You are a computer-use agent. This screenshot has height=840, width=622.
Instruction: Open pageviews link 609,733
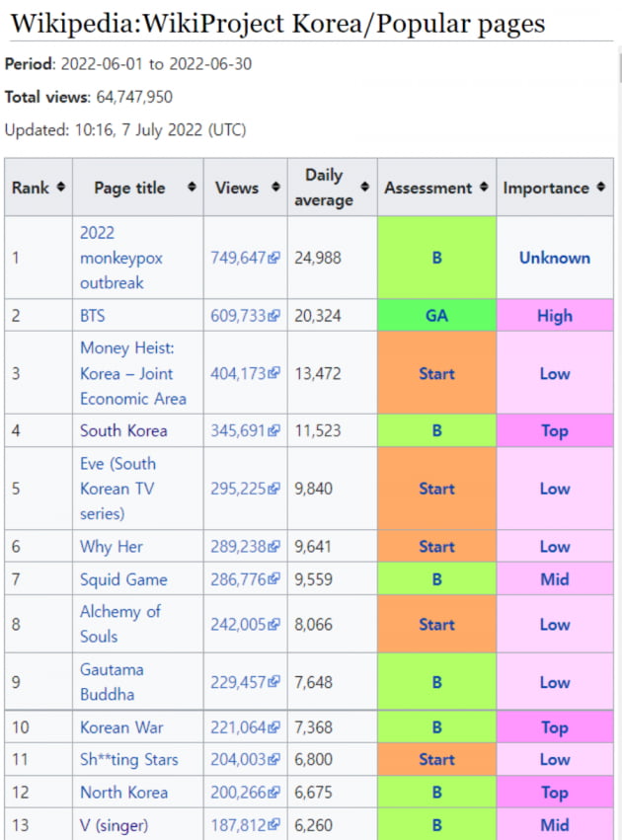tap(238, 316)
